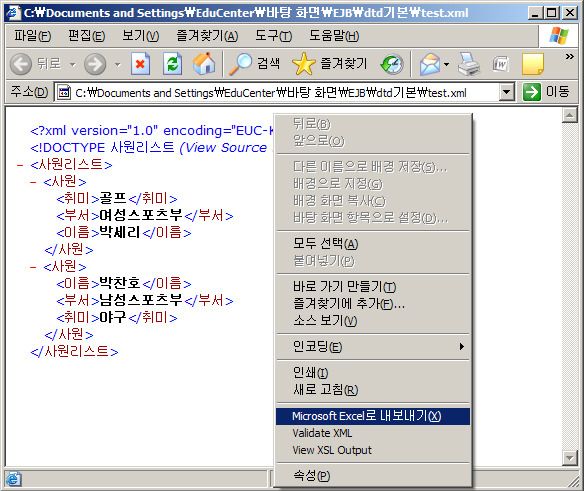Open History with the green clock icon
This screenshot has width=584, height=491.
click(392, 64)
